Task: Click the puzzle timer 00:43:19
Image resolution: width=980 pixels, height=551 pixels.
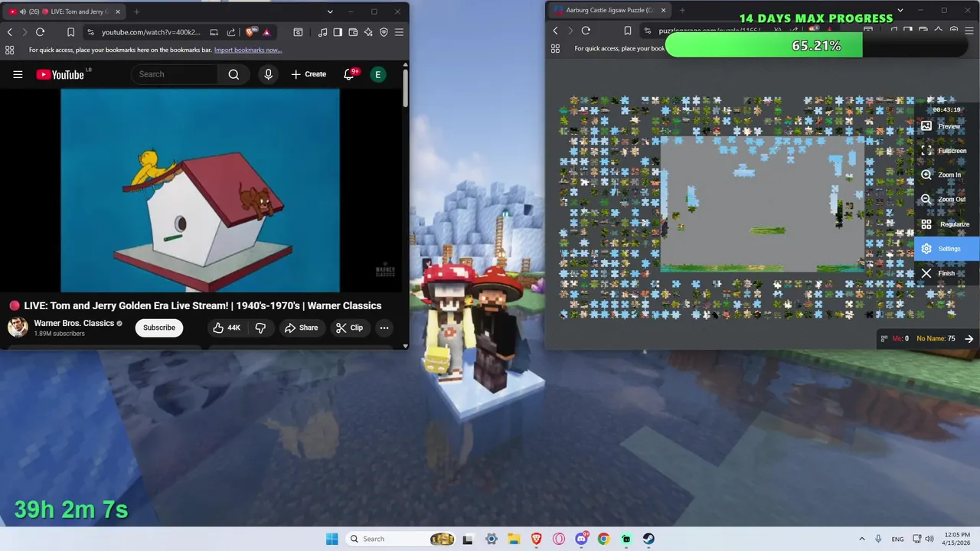Action: click(946, 109)
